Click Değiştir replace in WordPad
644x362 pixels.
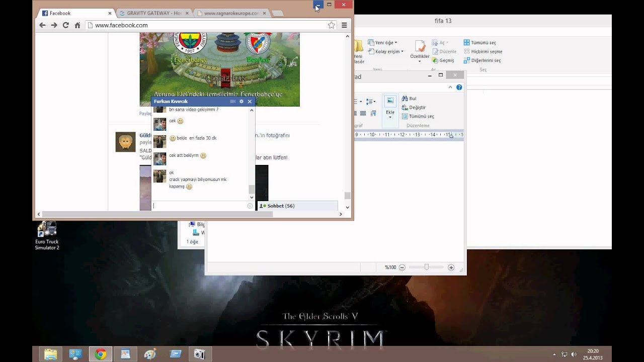[x=414, y=108]
